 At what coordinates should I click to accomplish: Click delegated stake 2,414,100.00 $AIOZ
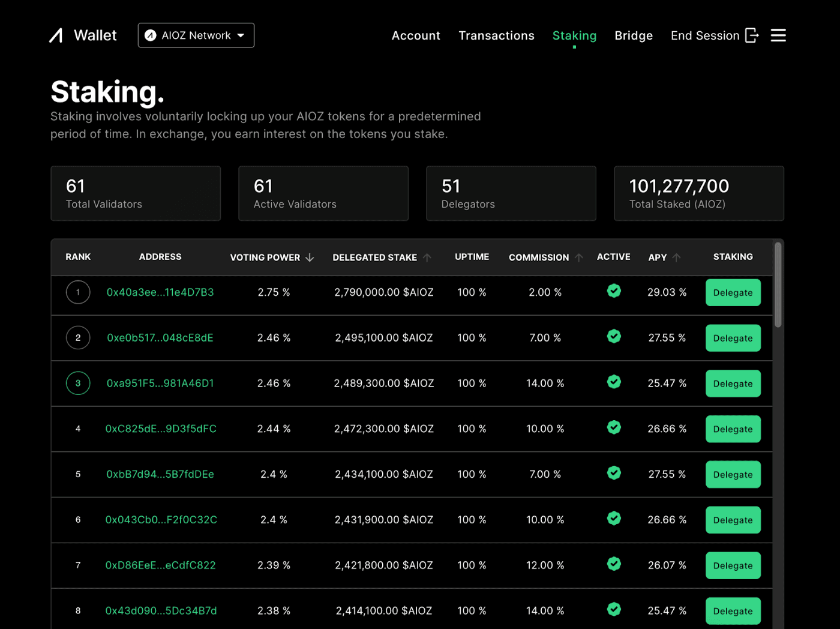tap(384, 610)
